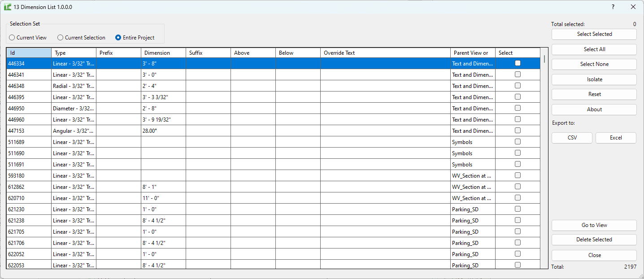
Task: Click the Go to View button
Action: click(594, 225)
